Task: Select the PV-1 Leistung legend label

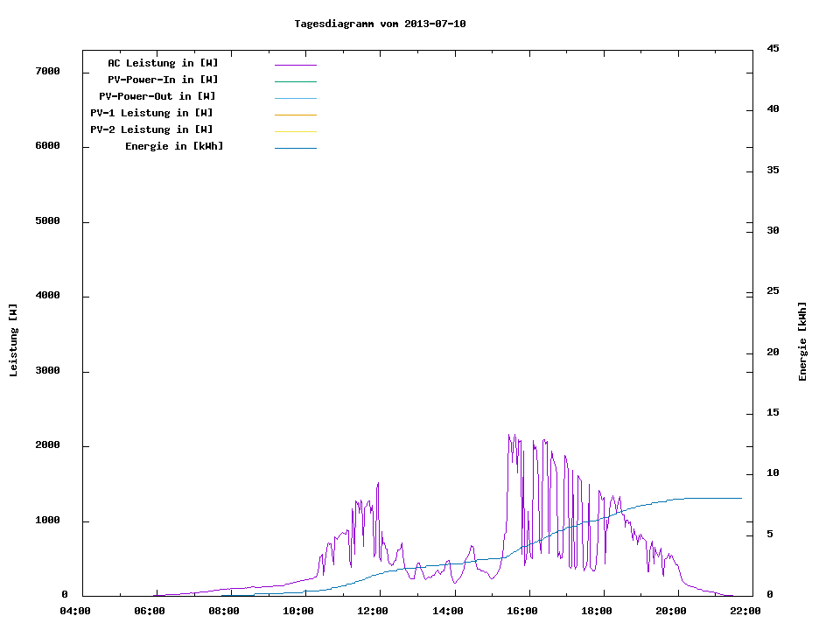Action: tap(151, 113)
